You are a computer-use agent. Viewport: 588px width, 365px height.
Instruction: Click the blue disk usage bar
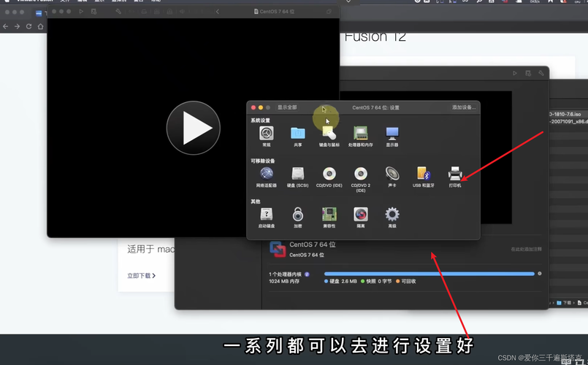coord(429,274)
